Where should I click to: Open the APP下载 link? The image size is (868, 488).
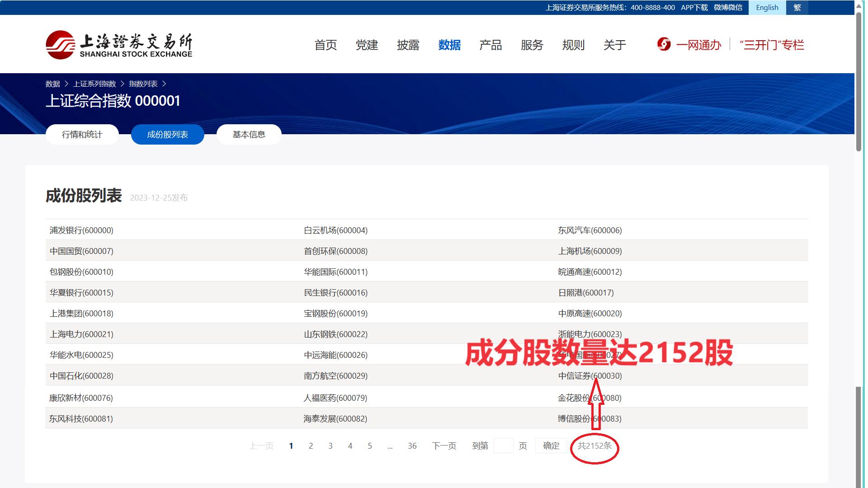pyautogui.click(x=693, y=7)
